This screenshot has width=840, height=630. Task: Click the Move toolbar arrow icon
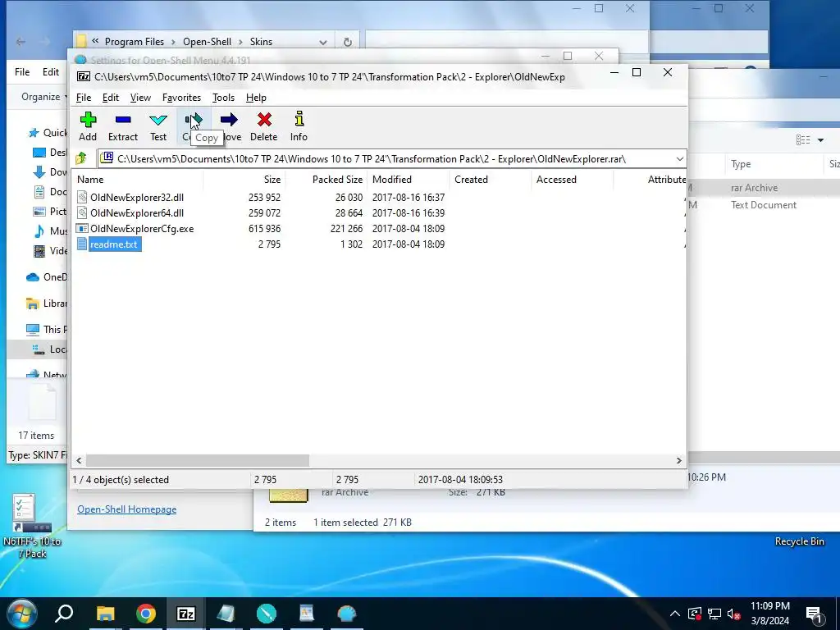(x=229, y=120)
